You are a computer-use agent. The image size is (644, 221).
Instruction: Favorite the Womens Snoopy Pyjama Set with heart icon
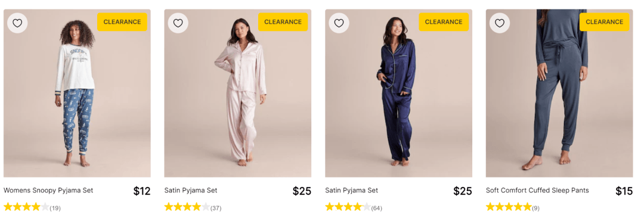coord(17,23)
